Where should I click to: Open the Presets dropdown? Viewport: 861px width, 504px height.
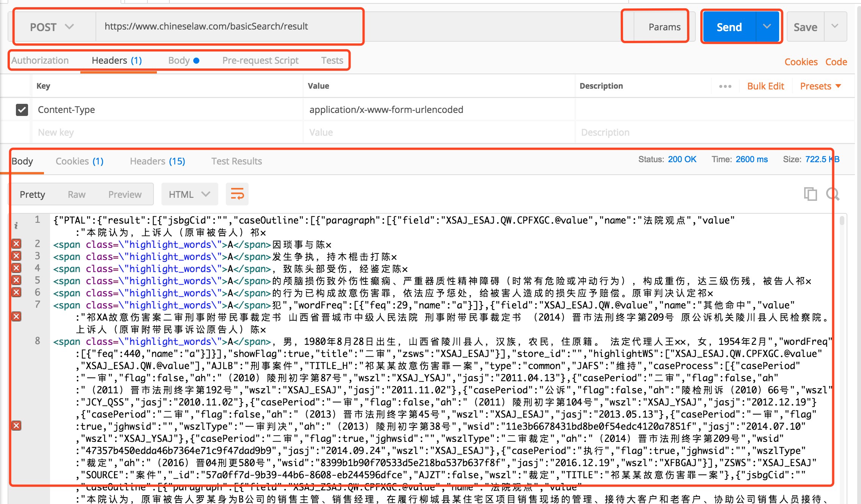(820, 86)
